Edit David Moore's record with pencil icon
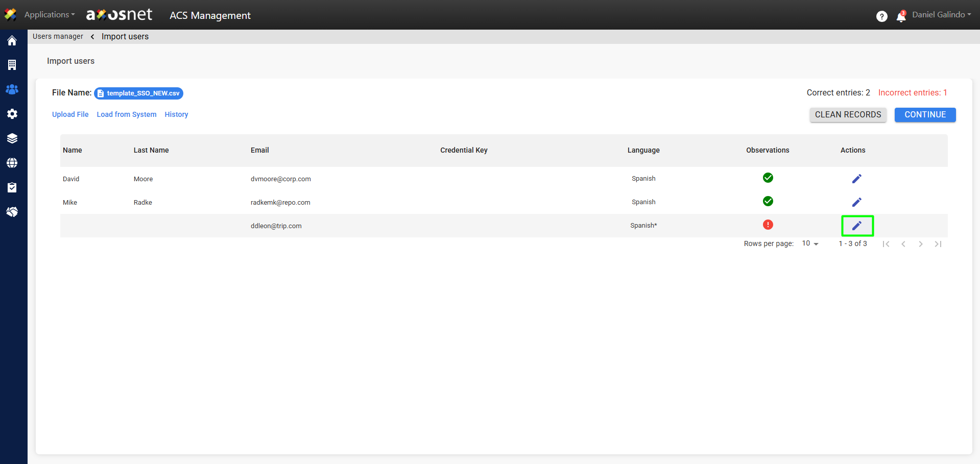Viewport: 980px width, 464px height. (x=856, y=179)
